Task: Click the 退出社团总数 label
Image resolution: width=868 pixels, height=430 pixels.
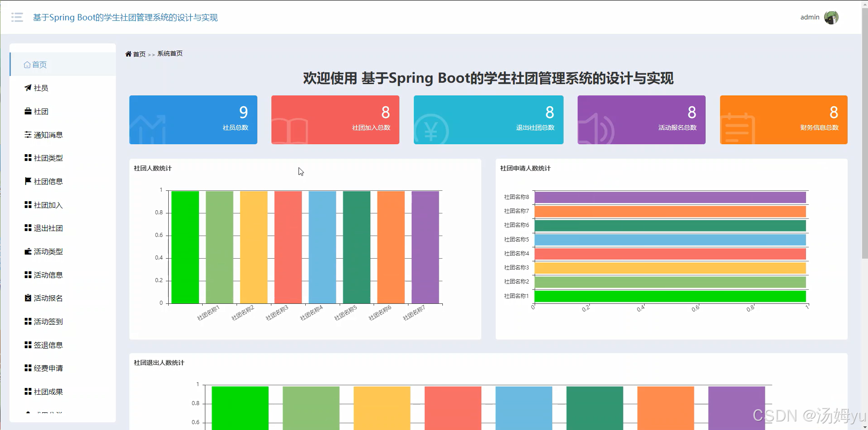Action: [x=535, y=128]
